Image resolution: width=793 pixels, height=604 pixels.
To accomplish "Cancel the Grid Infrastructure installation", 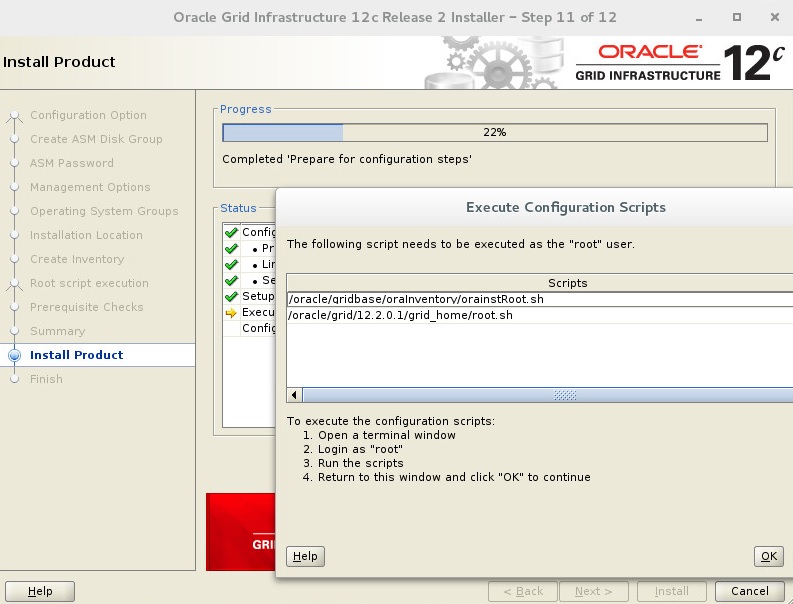I will 750,591.
